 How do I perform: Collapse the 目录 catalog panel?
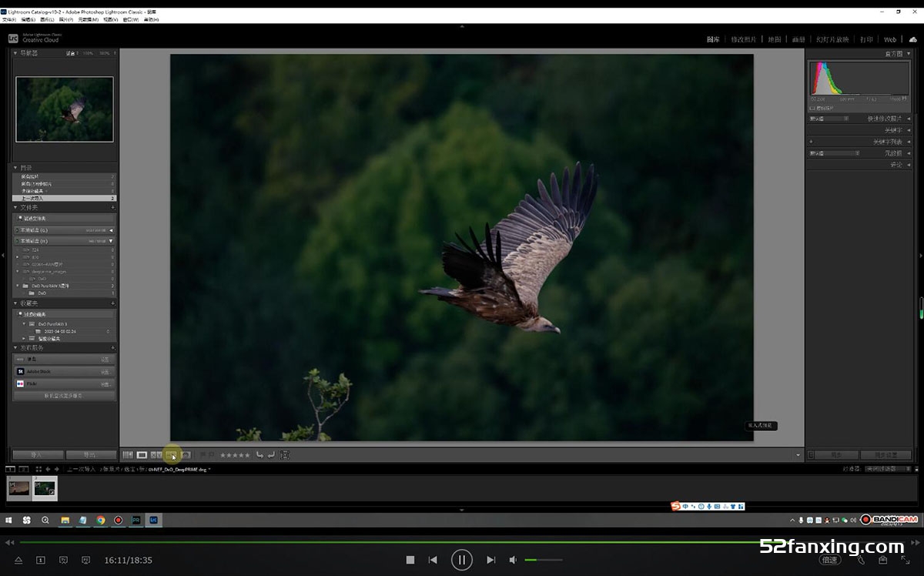pyautogui.click(x=15, y=167)
